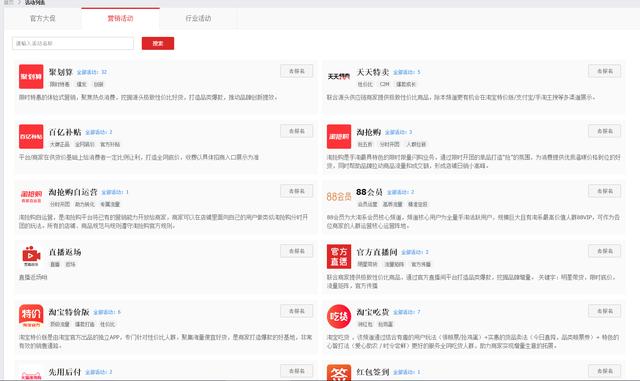This screenshot has width=640, height=381.
Task: Click the 天天特卖 logo icon
Action: [339, 76]
